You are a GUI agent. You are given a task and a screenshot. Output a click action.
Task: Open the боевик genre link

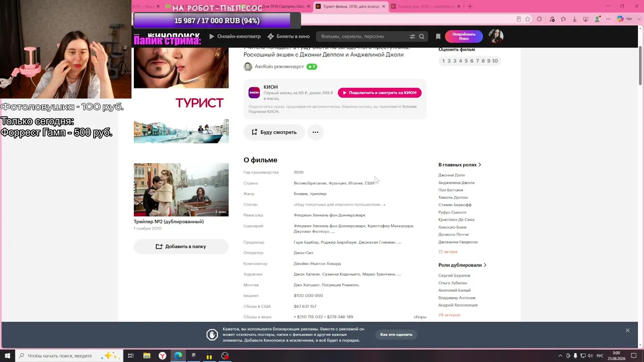coord(301,194)
